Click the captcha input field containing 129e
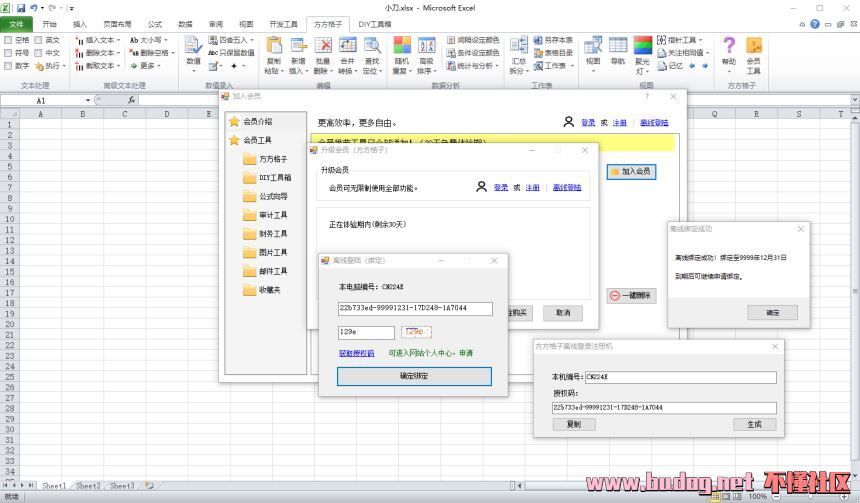This screenshot has height=503, width=860. pos(366,332)
